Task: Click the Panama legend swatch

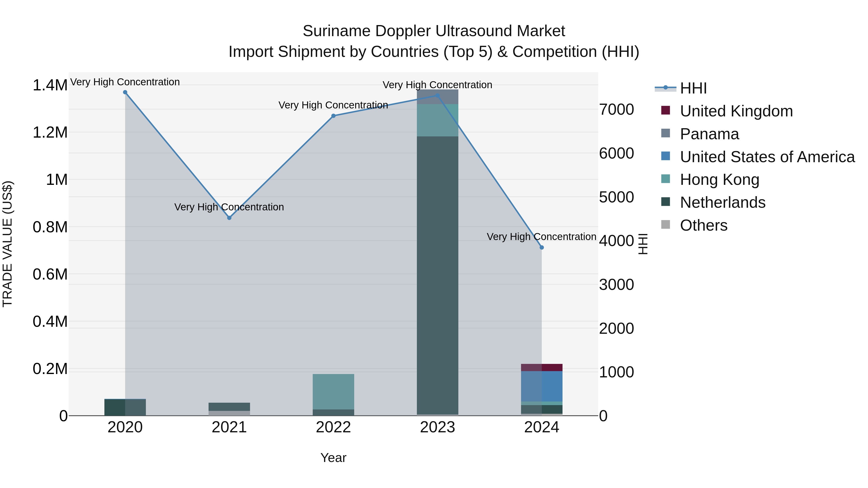Action: tap(665, 133)
